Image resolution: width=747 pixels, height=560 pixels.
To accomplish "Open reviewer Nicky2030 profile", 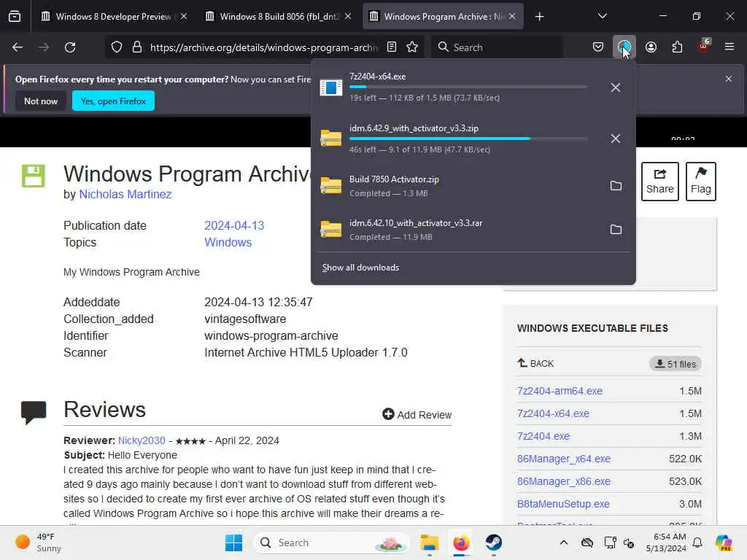I will 142,440.
